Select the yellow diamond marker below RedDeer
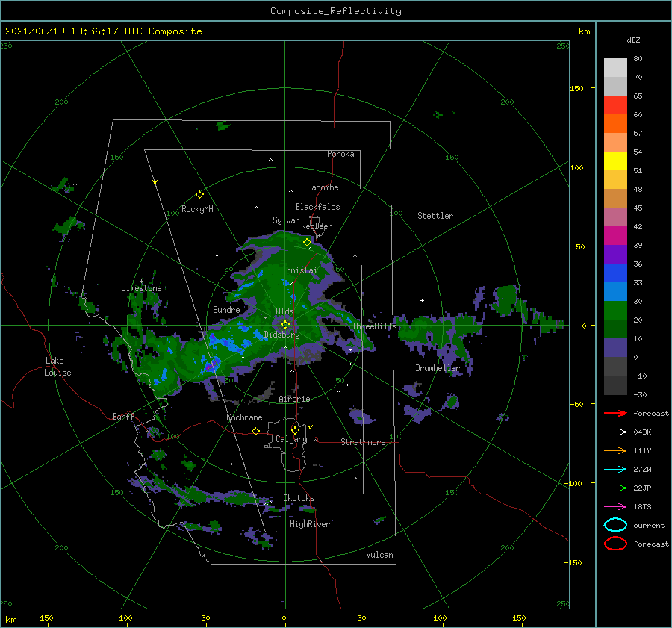Viewport: 672px width, 628px height. pos(307,243)
